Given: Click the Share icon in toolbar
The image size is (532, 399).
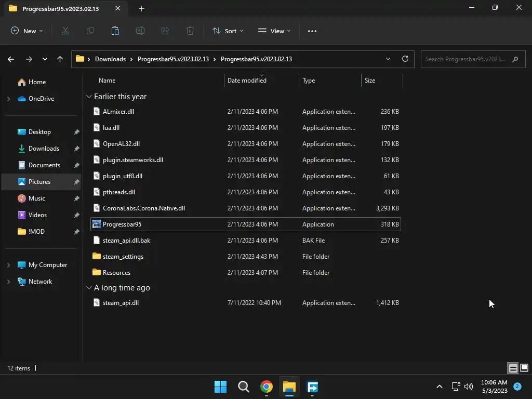Looking at the screenshot, I should (165, 31).
